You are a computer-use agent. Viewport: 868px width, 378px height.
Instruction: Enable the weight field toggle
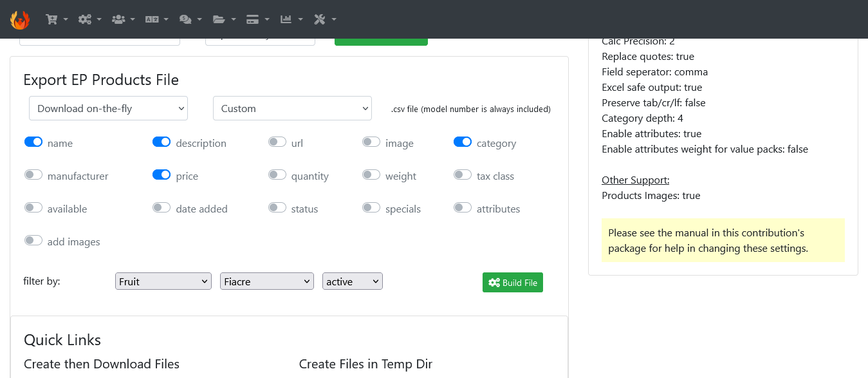pyautogui.click(x=371, y=175)
